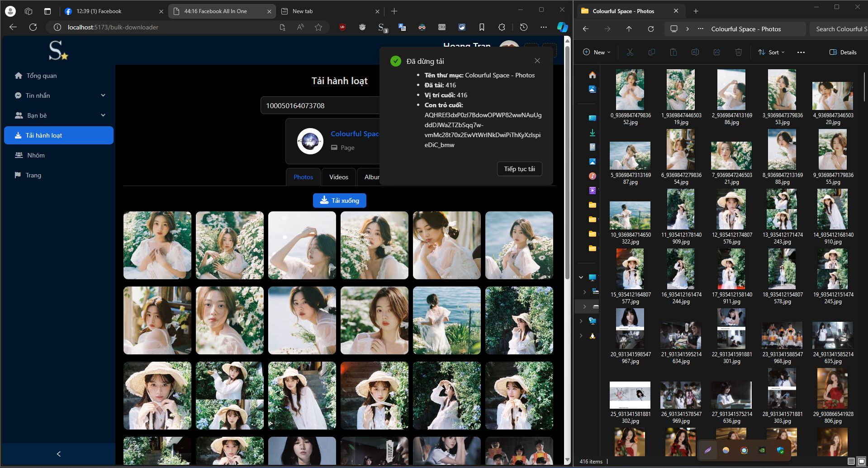Click the Tải xuống download button
The width and height of the screenshot is (868, 468).
tap(340, 201)
